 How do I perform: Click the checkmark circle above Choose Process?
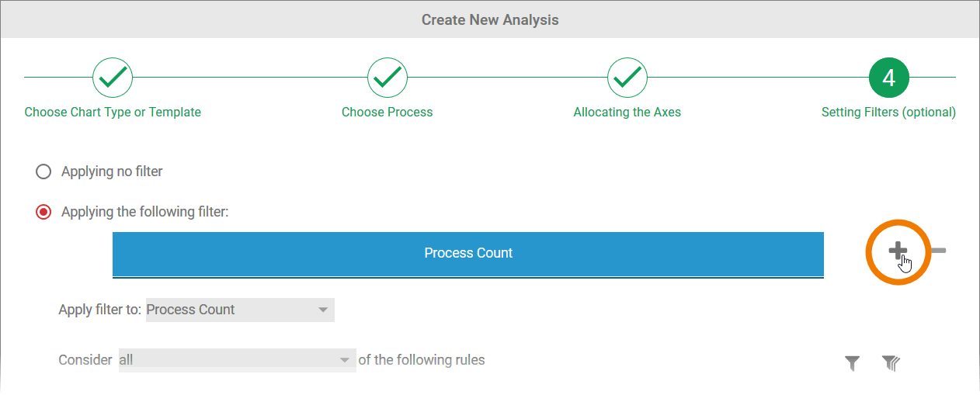387,77
